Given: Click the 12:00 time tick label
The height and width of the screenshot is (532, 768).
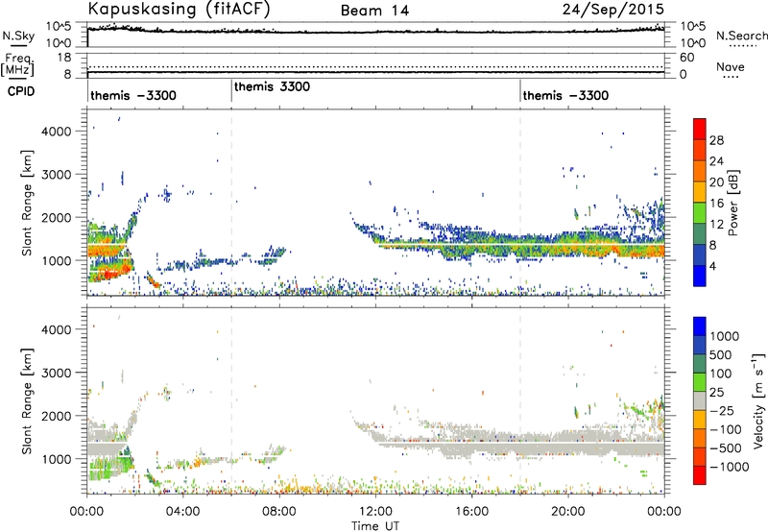Looking at the screenshot, I should [x=375, y=512].
